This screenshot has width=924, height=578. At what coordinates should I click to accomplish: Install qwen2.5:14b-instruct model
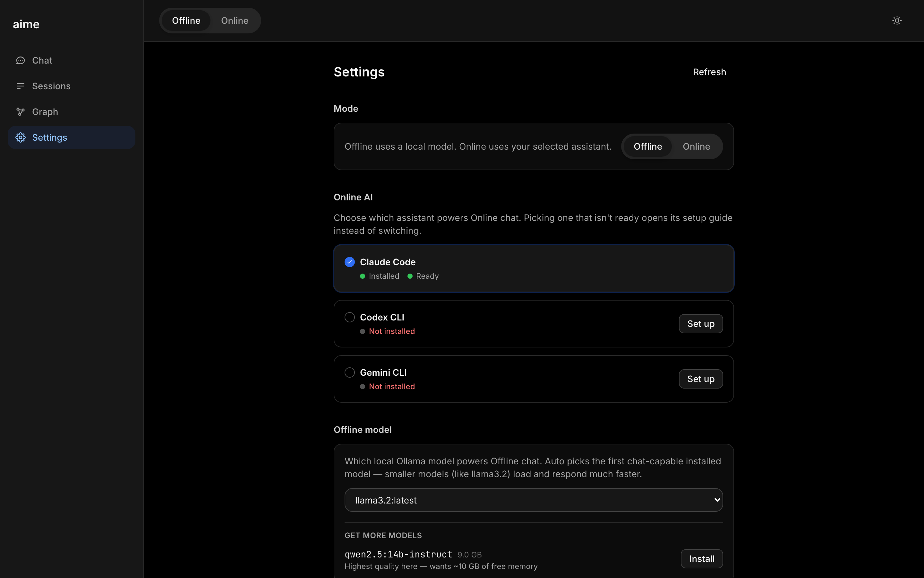click(x=702, y=559)
